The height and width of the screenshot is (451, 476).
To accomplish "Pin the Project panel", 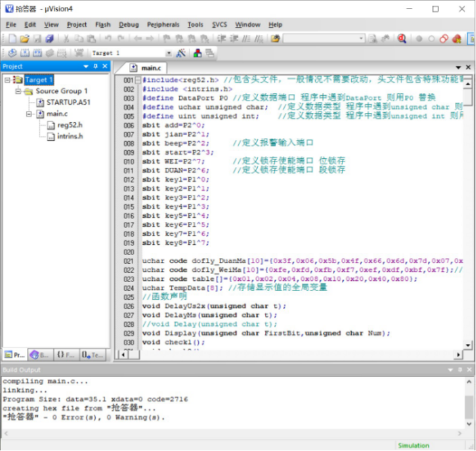I will coord(96,66).
